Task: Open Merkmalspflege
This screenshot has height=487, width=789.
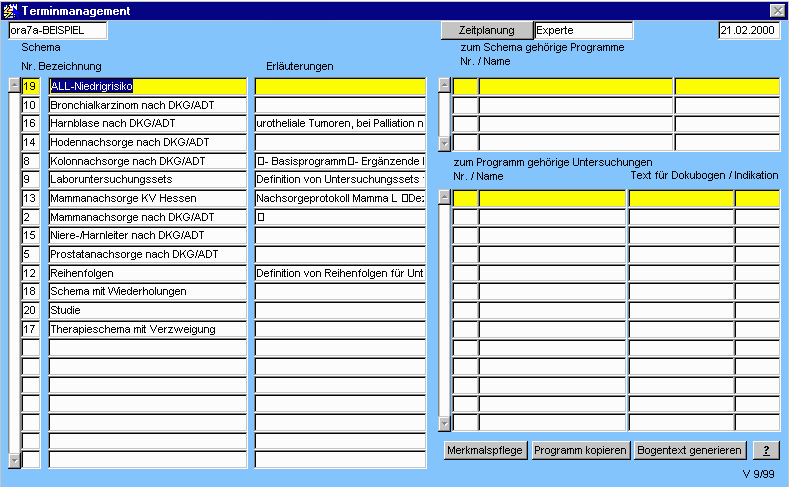Action: point(485,450)
